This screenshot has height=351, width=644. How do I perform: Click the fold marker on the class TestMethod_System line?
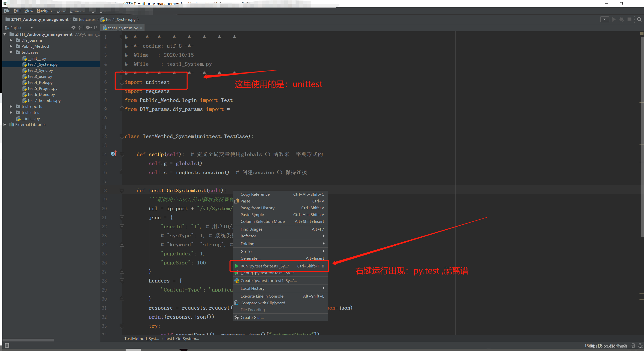pos(122,136)
